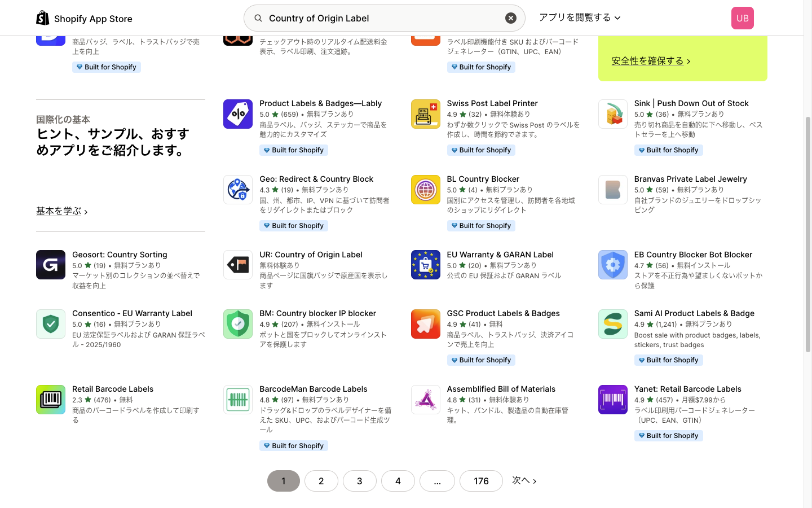The image size is (812, 508).
Task: Open the Swiss Post Label Printer title
Action: click(492, 103)
